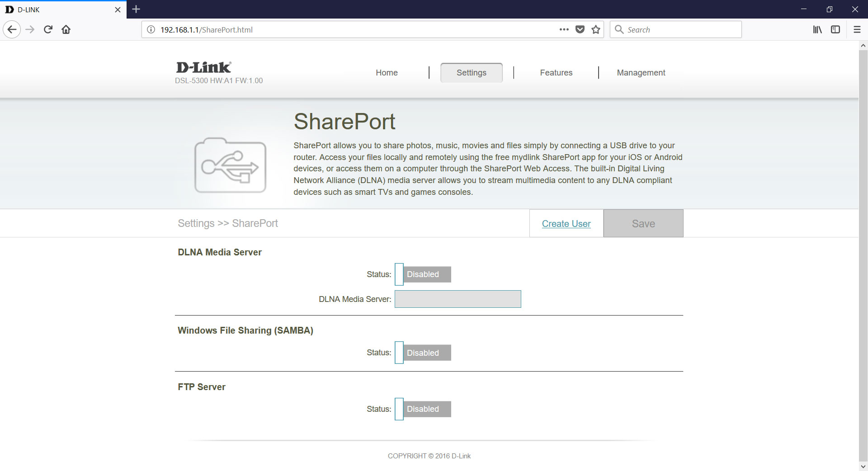868x471 pixels.
Task: Click the forward navigation arrow
Action: [30, 30]
